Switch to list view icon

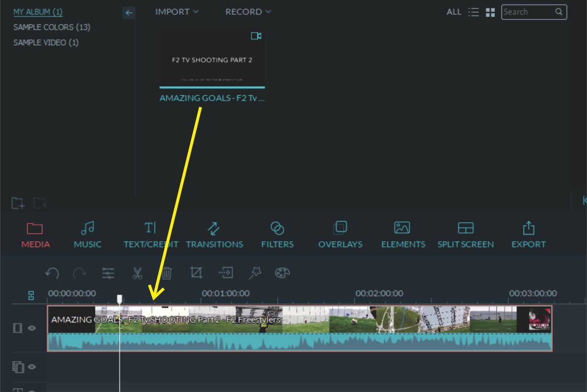pos(473,12)
